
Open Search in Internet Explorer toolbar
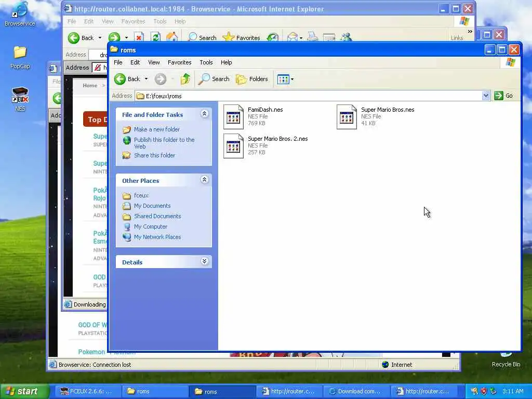tap(202, 37)
